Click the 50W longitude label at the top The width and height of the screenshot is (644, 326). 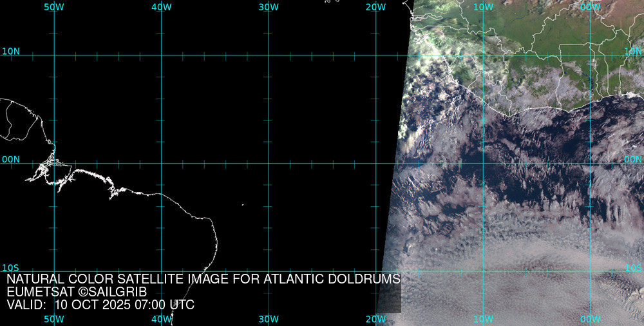(x=54, y=6)
